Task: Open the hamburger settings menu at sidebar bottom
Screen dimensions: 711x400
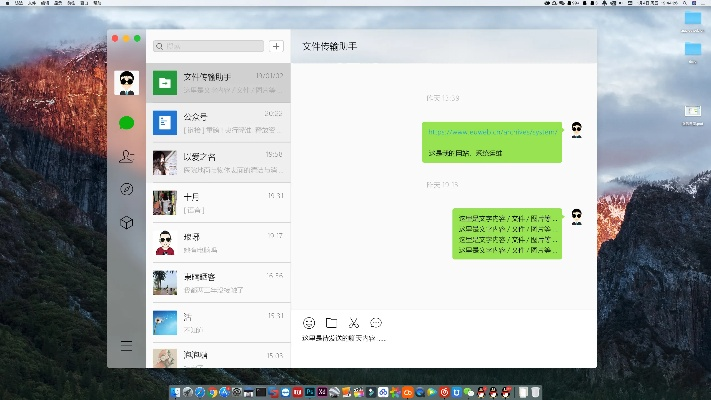Action: pos(126,346)
